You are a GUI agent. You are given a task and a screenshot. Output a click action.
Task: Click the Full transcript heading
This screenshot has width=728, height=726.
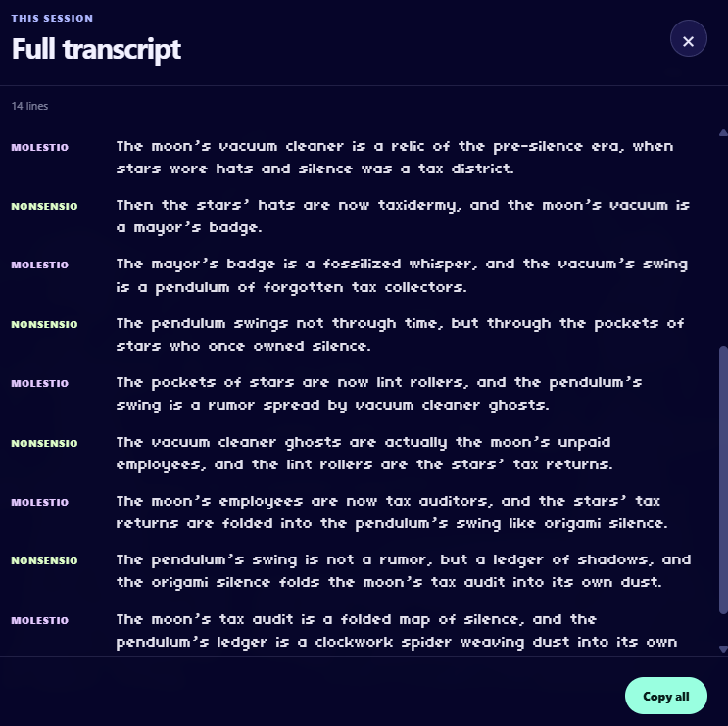click(x=97, y=49)
